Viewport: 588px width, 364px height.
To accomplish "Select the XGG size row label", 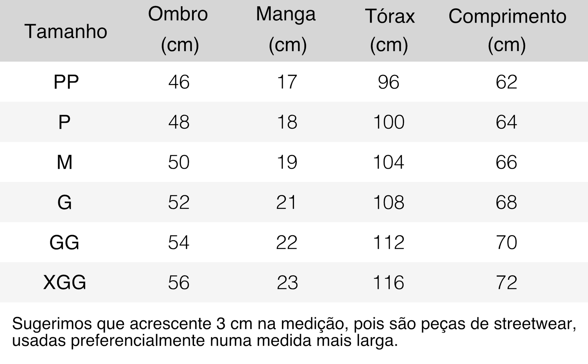I will coord(65,282).
